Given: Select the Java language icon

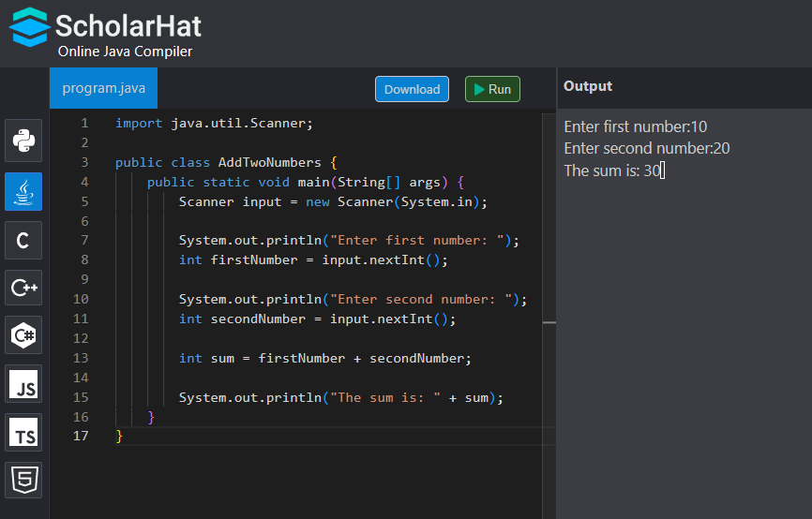Looking at the screenshot, I should 23,191.
